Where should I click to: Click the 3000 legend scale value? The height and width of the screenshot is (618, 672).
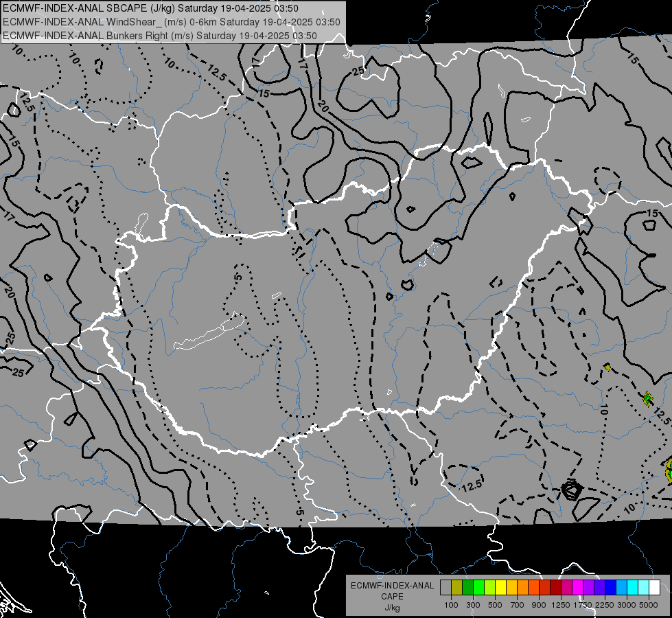627,605
